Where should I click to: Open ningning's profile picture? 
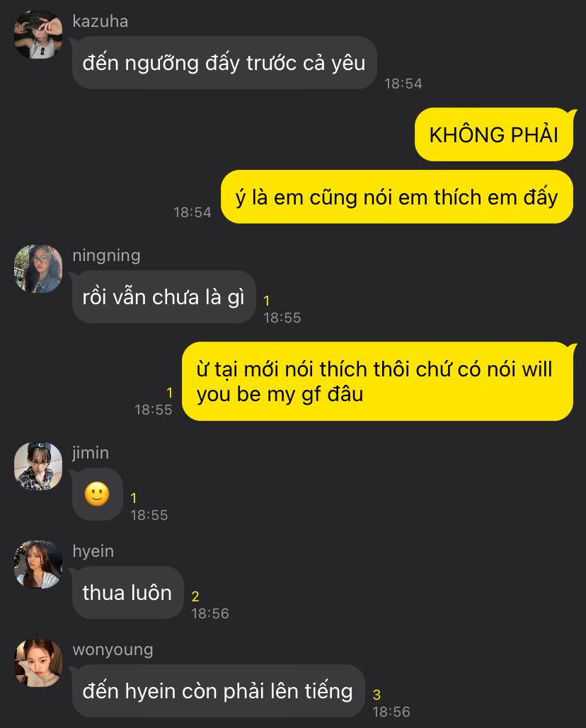[38, 269]
